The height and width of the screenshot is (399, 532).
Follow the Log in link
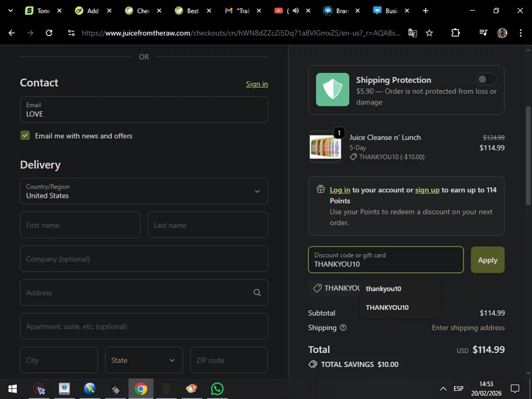(340, 190)
